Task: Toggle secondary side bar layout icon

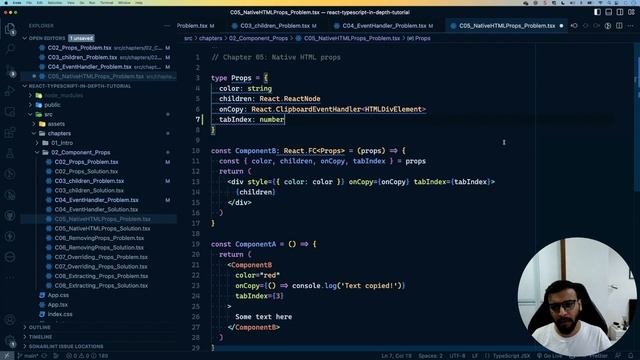Action: (x=620, y=12)
